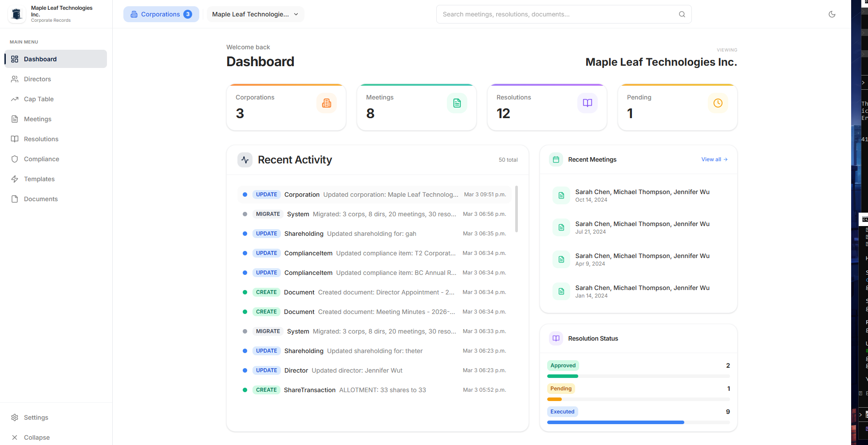Click the Meetings file icon in sidebar
This screenshot has width=868, height=445.
click(x=15, y=119)
